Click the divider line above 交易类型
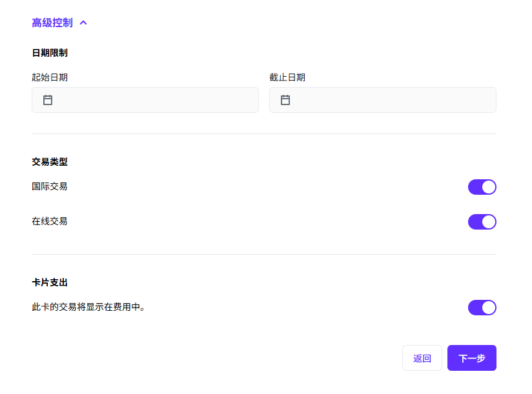 (x=263, y=133)
